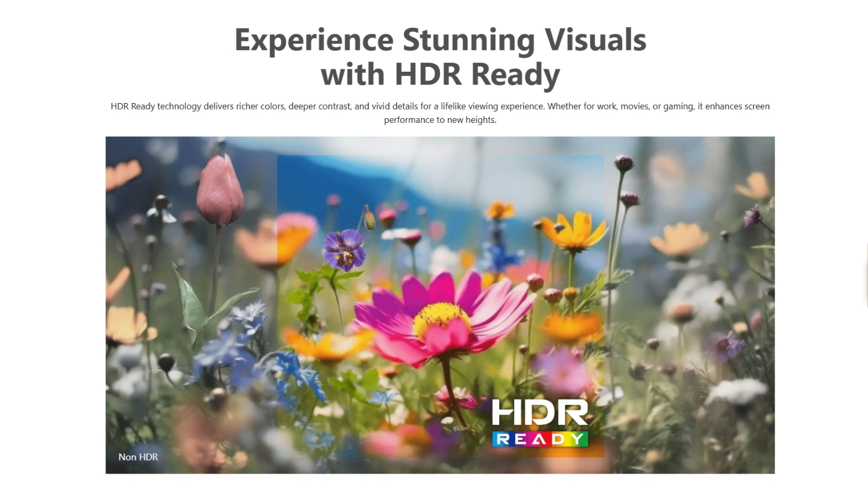Click the Experience Stunning Visuals heading

[440, 40]
